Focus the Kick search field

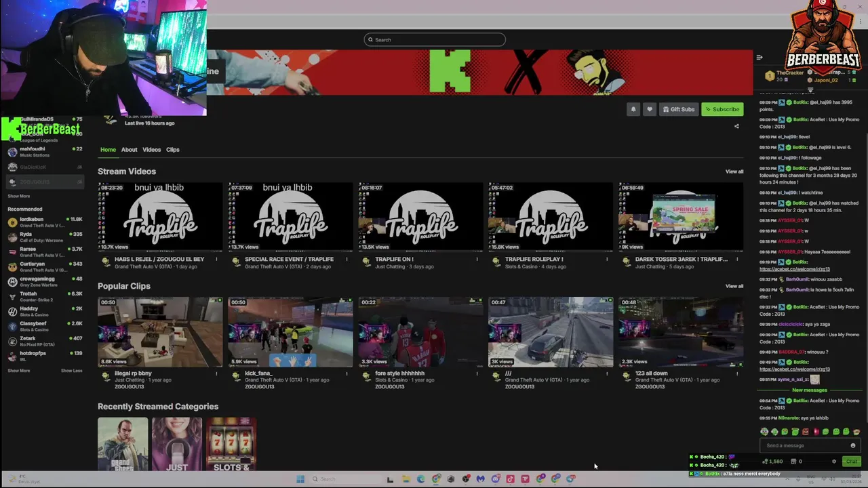[x=435, y=39]
